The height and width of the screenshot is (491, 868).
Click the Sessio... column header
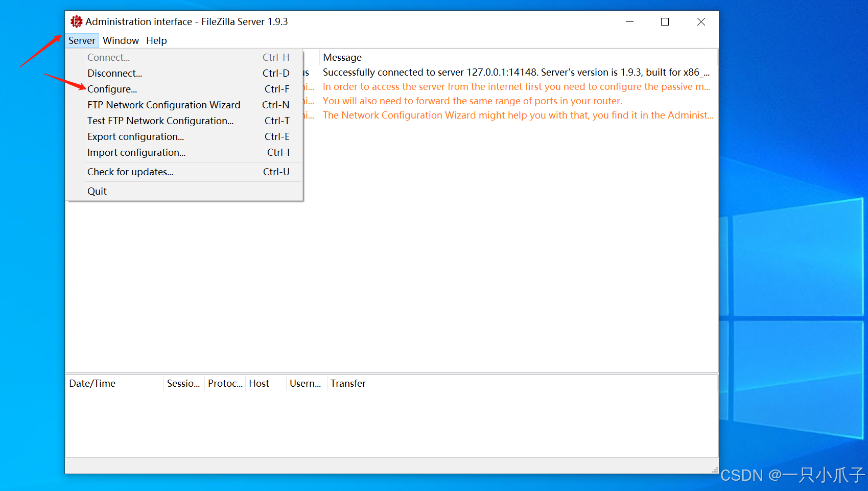coord(183,383)
